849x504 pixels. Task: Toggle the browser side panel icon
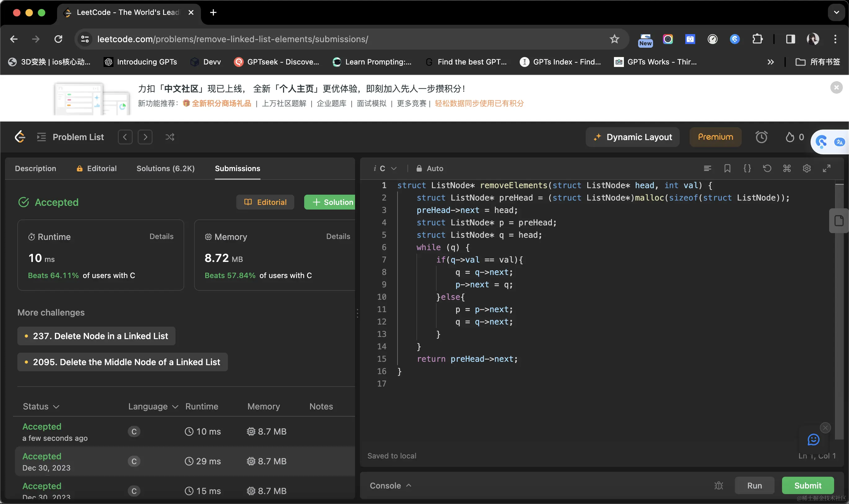790,39
